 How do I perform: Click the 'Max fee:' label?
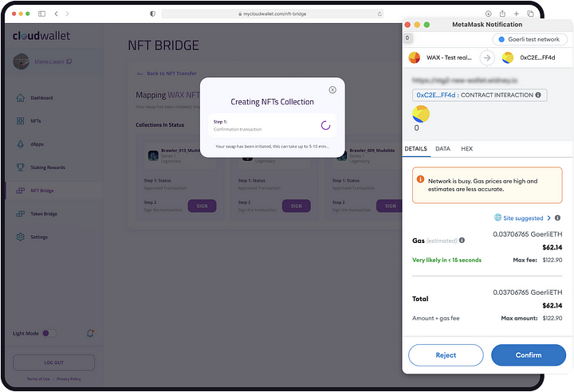pyautogui.click(x=525, y=260)
